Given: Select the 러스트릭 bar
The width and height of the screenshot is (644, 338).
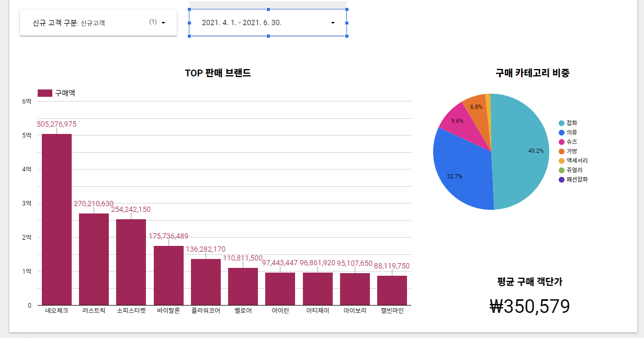Looking at the screenshot, I should [94, 259].
